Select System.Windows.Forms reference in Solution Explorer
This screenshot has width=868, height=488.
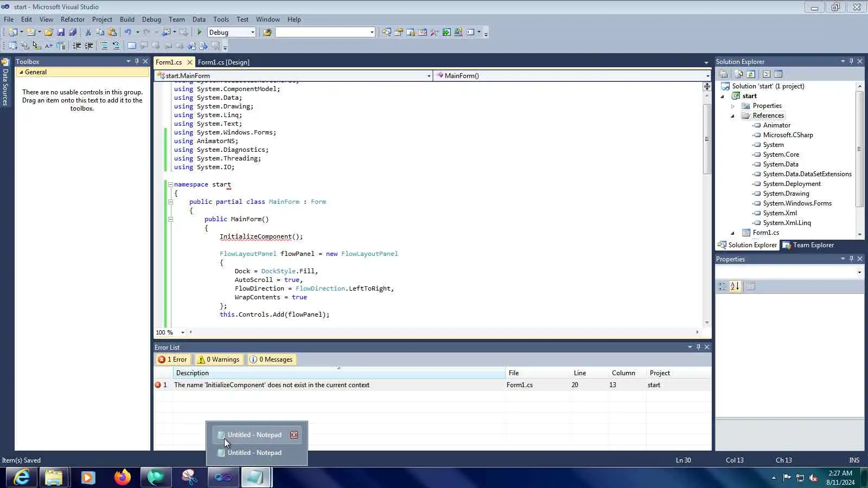tap(797, 203)
